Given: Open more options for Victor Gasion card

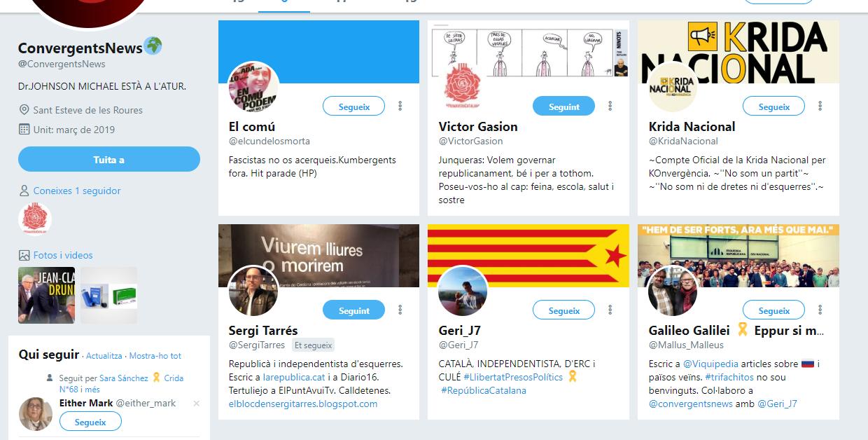Looking at the screenshot, I should [610, 106].
